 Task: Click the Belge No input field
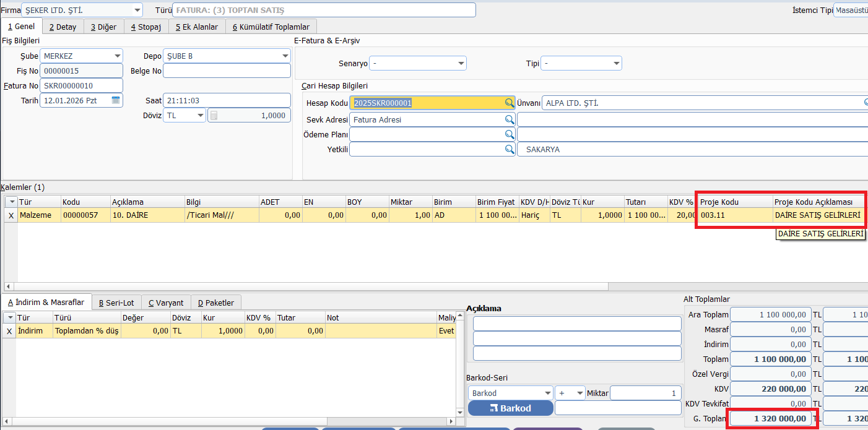(227, 71)
